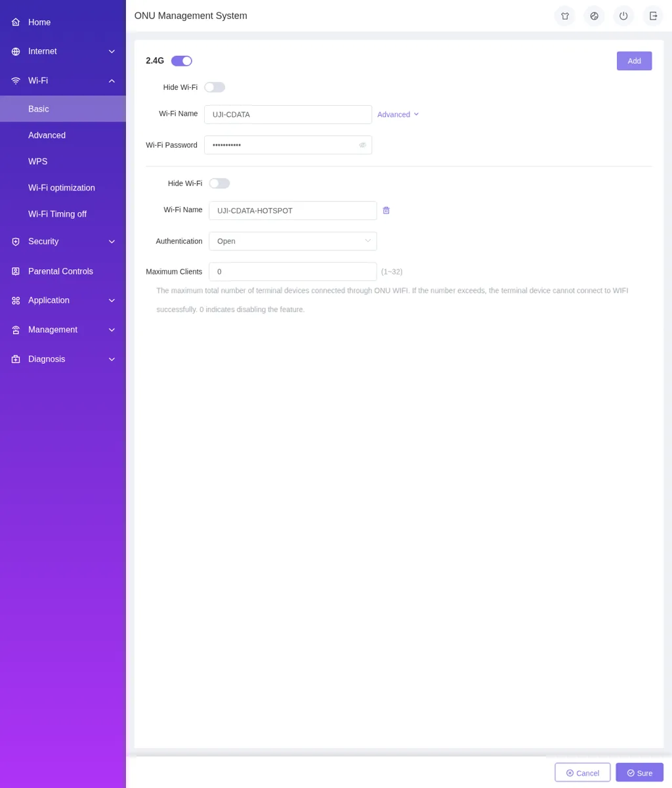Delete the UJI-CDATA-HOTSPOT network with trash icon
The image size is (672, 788).
pos(386,210)
